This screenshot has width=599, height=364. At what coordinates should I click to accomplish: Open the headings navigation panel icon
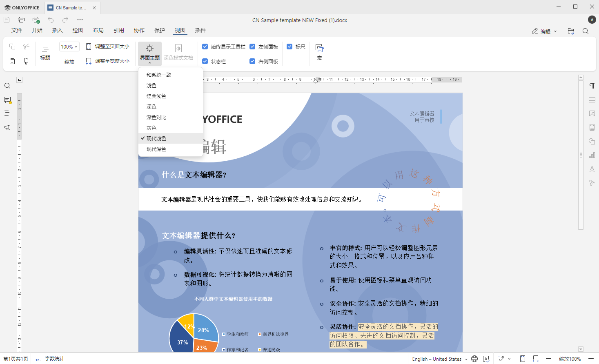point(7,113)
